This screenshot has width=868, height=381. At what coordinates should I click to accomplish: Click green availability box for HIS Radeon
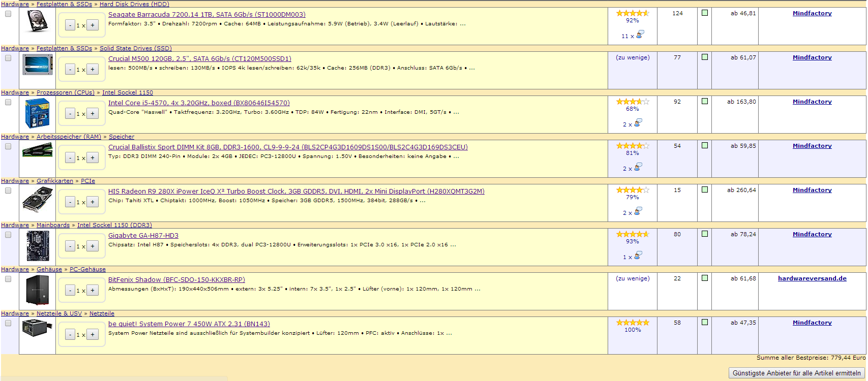(x=705, y=189)
